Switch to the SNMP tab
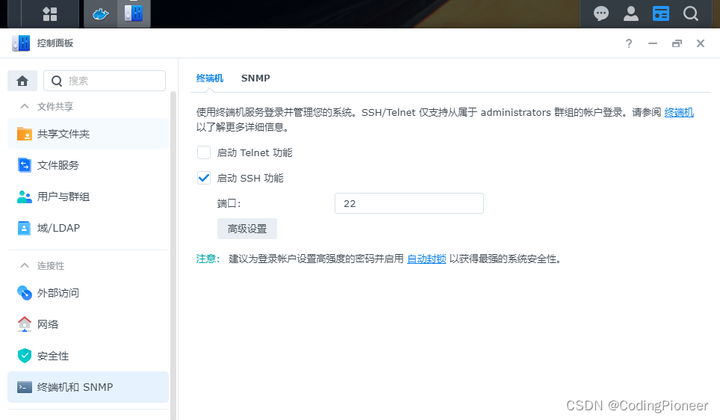The image size is (720, 420). click(x=255, y=78)
